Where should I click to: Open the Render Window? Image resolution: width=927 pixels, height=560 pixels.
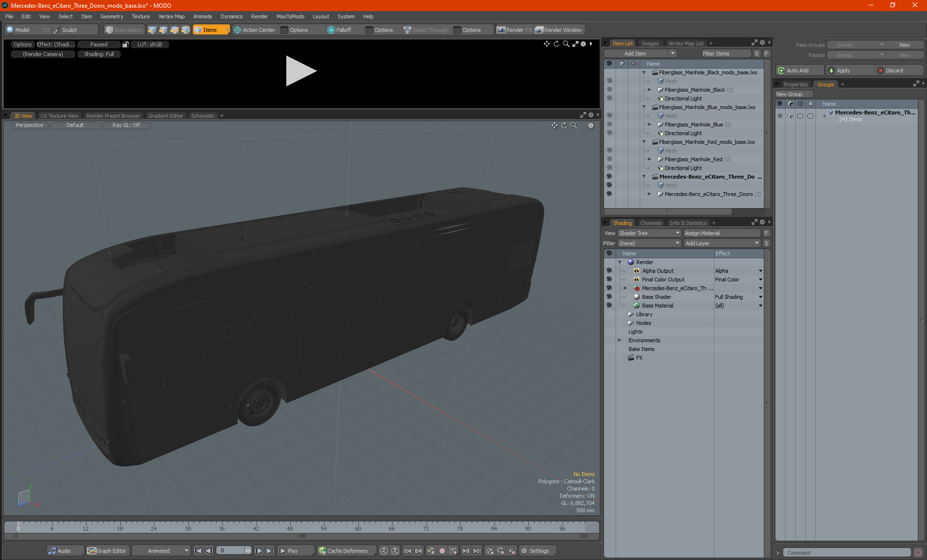559,30
